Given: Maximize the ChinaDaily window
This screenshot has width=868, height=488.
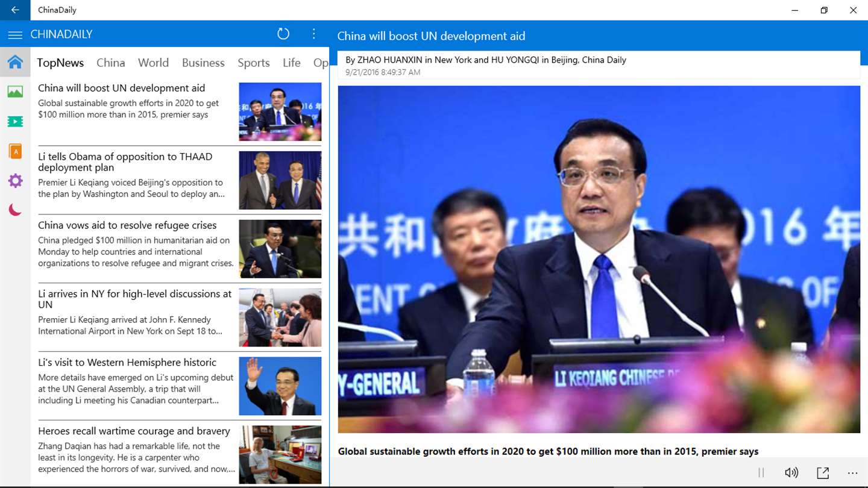Looking at the screenshot, I should (x=824, y=10).
